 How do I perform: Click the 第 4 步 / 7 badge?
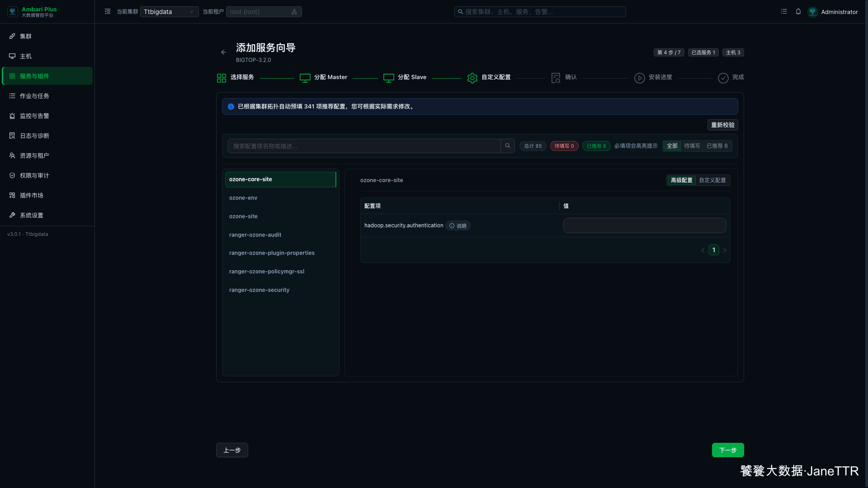pos(669,52)
